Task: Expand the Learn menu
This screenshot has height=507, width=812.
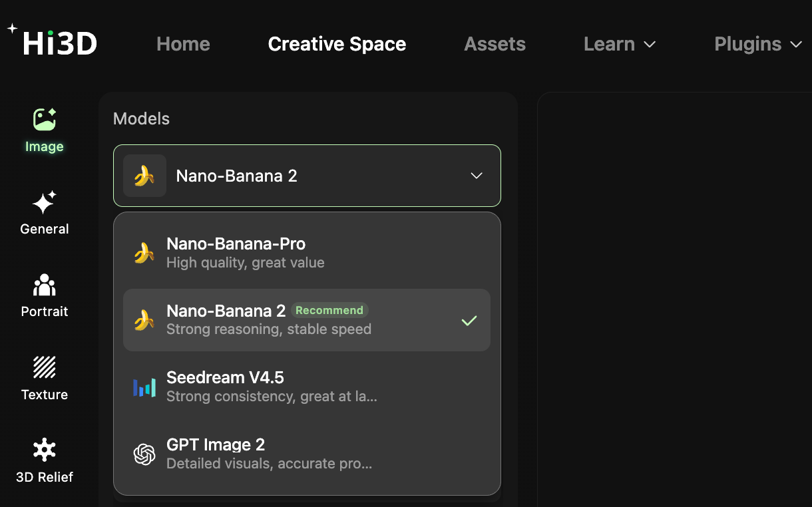Action: click(620, 44)
